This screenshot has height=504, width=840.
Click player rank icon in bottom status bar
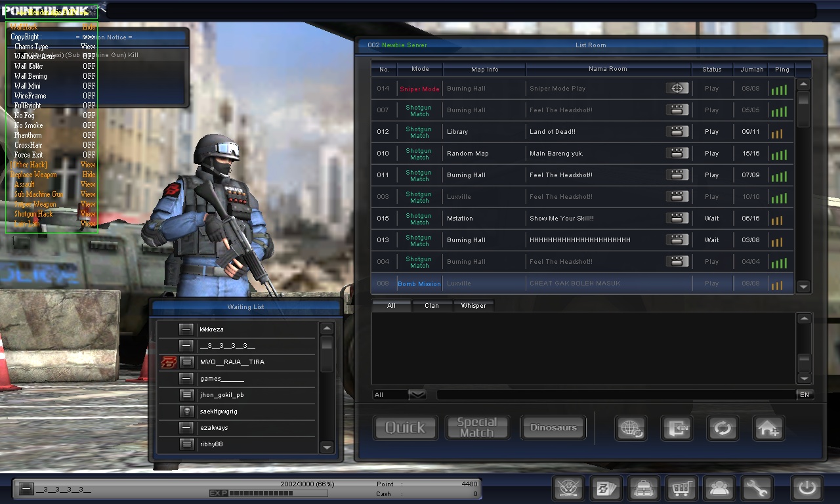point(26,489)
